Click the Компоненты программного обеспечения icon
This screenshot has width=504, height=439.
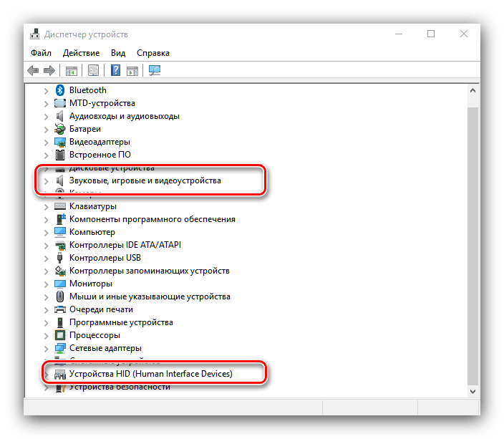pos(60,219)
